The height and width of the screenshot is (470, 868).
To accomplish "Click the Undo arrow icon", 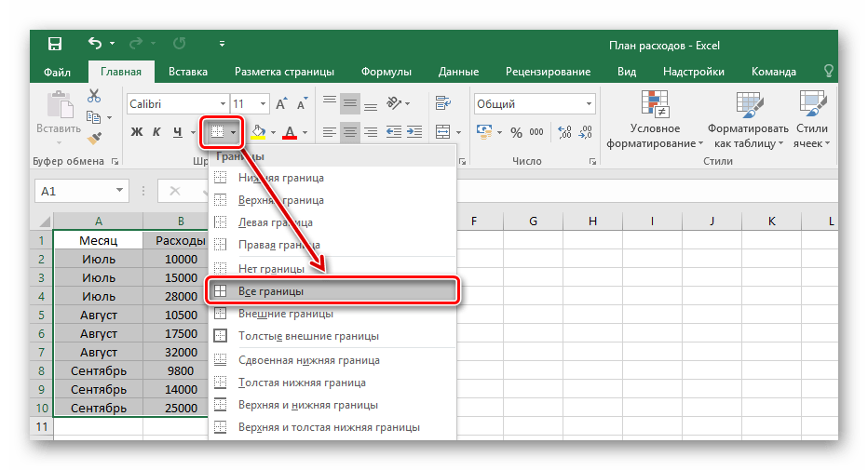I will (x=94, y=44).
